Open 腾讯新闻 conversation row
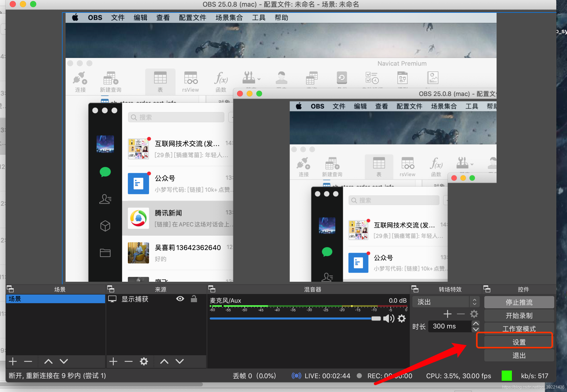This screenshot has width=567, height=392. [x=178, y=218]
